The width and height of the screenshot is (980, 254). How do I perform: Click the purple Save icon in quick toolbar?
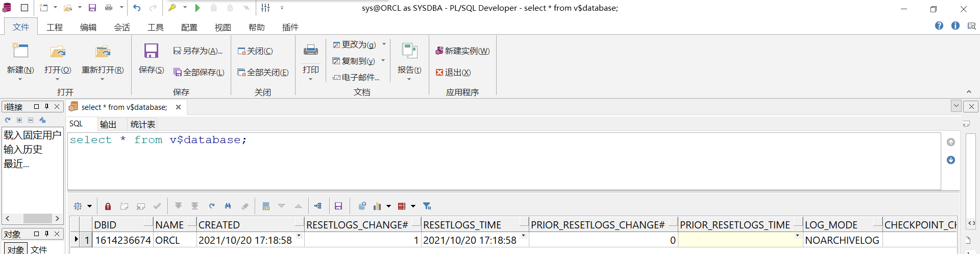(92, 8)
